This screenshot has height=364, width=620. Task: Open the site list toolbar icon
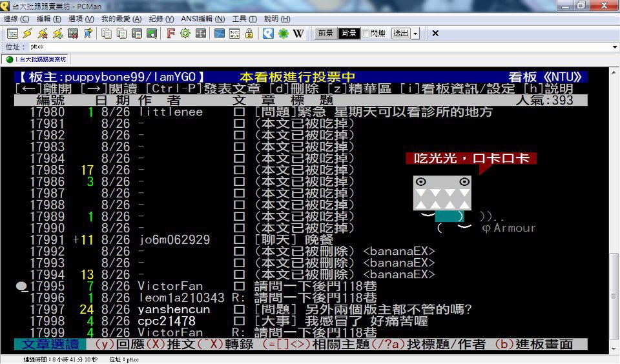point(12,34)
